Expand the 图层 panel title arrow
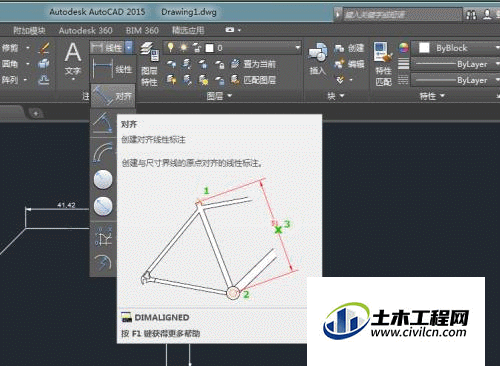This screenshot has height=366, width=500. [x=229, y=96]
